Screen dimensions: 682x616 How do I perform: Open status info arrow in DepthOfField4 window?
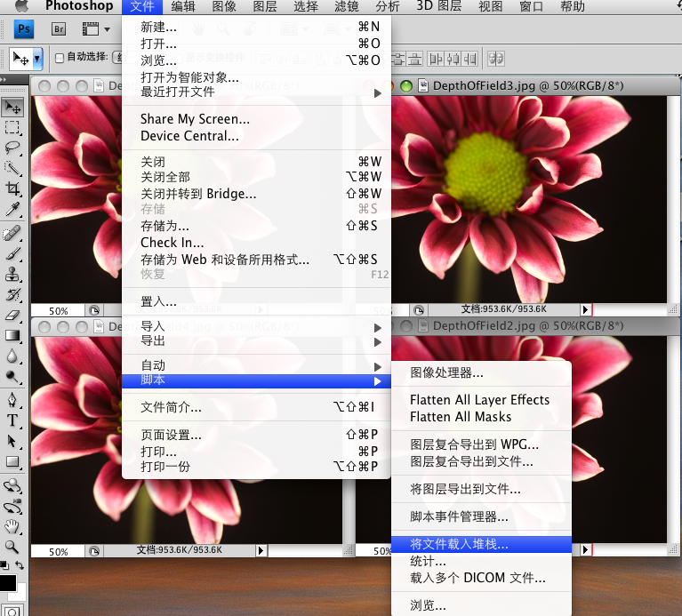[261, 550]
